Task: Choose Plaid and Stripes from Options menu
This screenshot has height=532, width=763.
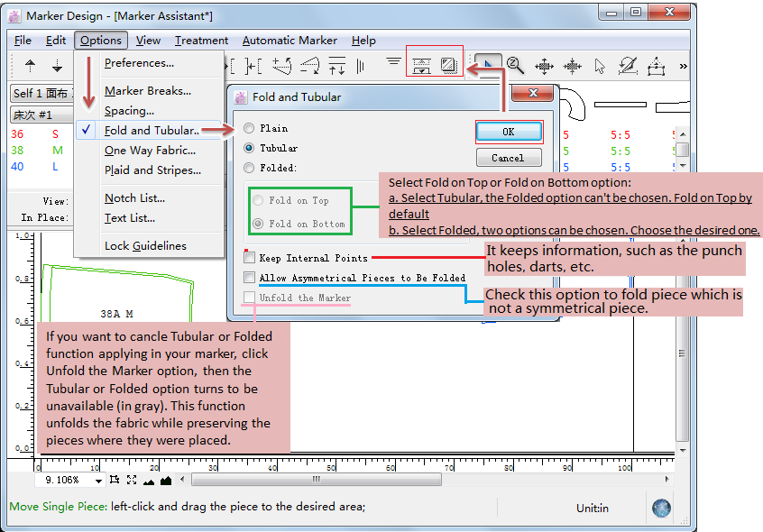Action: [152, 170]
